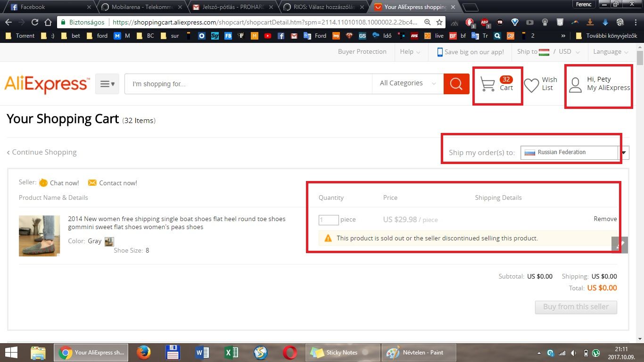This screenshot has width=644, height=362.
Task: Switch to the Mobilarena browser tab
Action: click(x=140, y=7)
